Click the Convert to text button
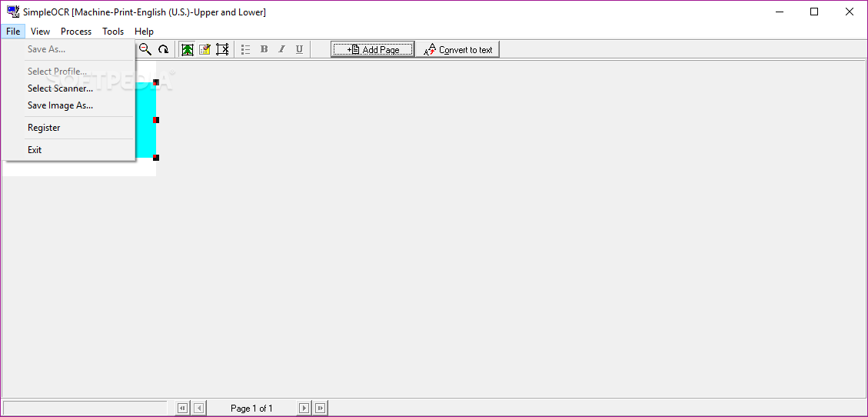Viewport: 868px width, 417px height. (457, 49)
